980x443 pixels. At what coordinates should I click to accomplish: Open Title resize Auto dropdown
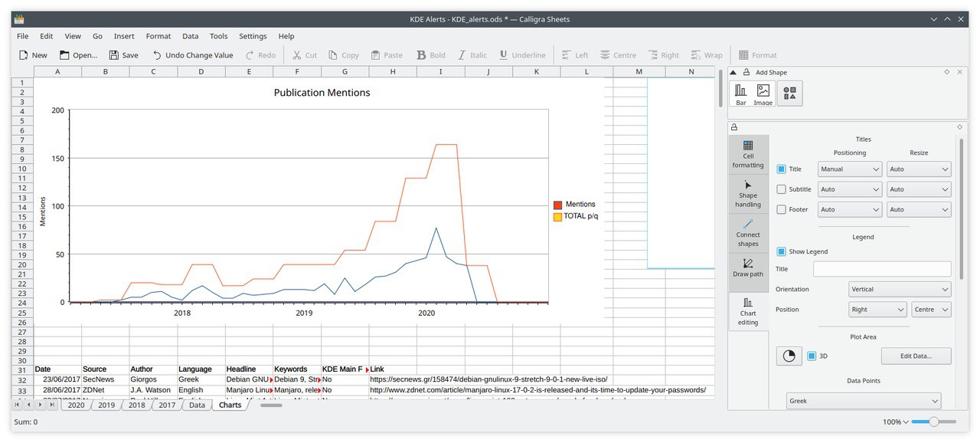point(919,169)
